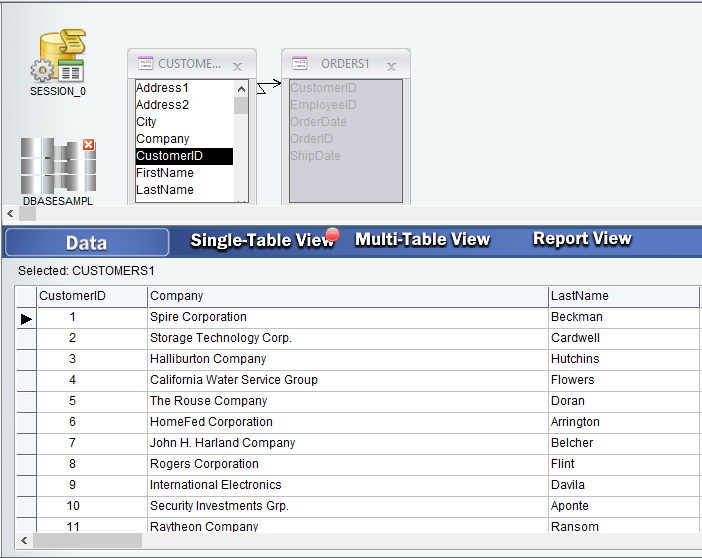Select the Single-Table View tab
The height and width of the screenshot is (558, 702).
click(x=262, y=240)
